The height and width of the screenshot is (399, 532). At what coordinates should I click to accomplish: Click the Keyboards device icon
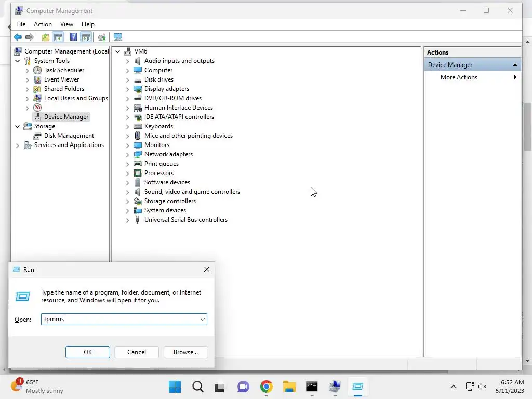pos(137,126)
